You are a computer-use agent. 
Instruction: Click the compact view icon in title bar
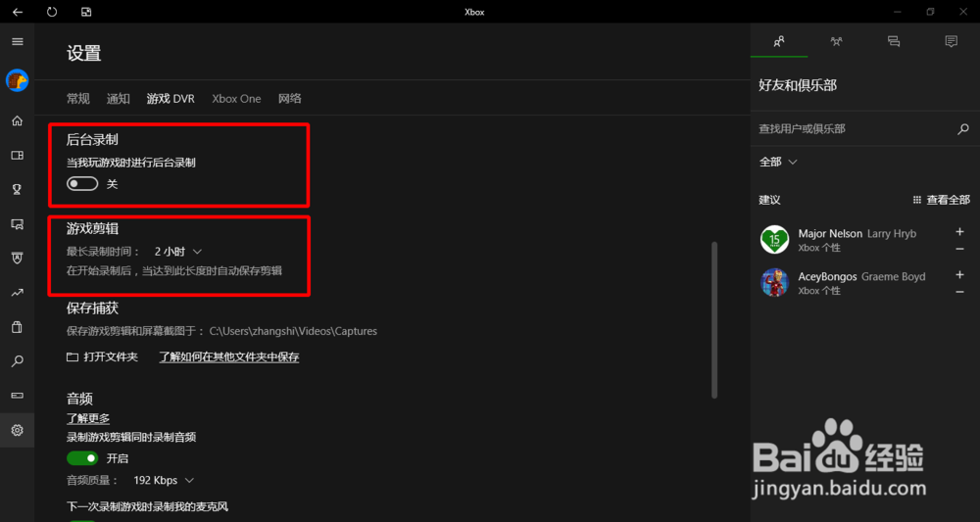(x=86, y=11)
